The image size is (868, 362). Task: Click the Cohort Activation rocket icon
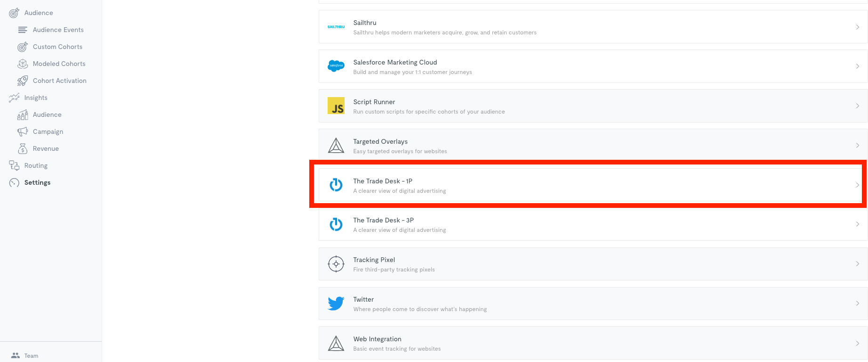tap(23, 81)
